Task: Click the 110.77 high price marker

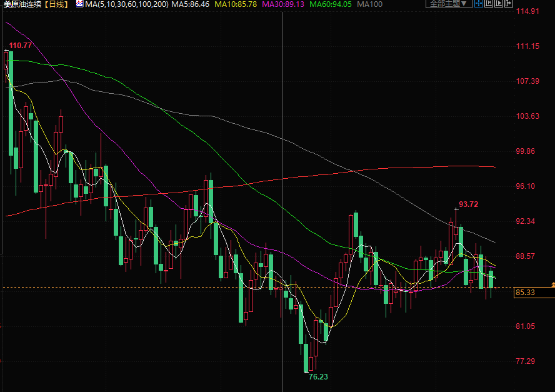Action: point(21,45)
